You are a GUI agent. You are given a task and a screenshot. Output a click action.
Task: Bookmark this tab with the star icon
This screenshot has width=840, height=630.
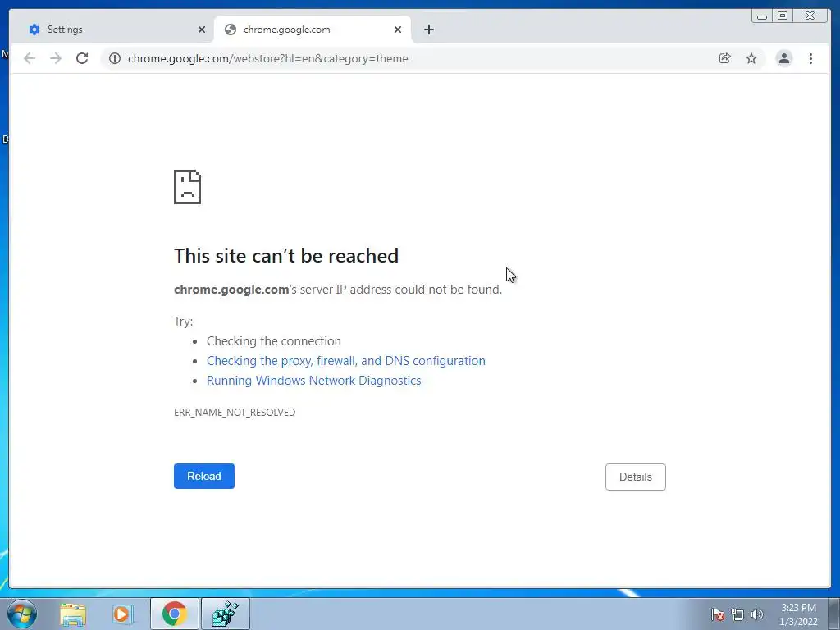pyautogui.click(x=751, y=58)
